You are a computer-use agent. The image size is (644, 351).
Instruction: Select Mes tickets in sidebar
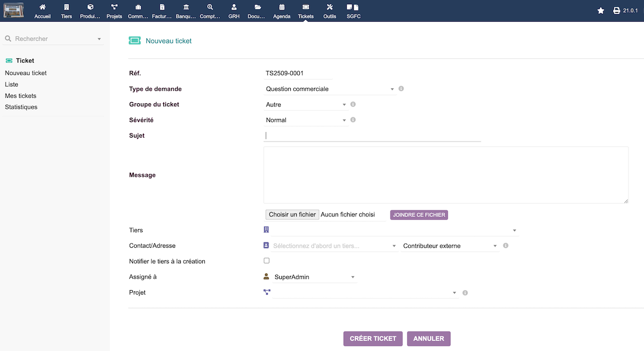pos(21,96)
